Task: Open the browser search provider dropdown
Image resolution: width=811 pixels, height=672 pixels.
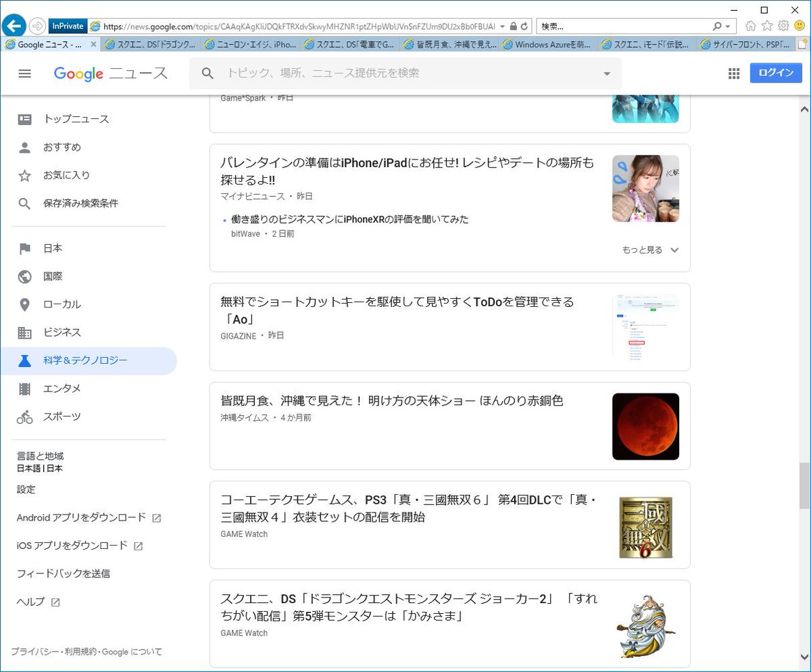Action: click(x=727, y=26)
